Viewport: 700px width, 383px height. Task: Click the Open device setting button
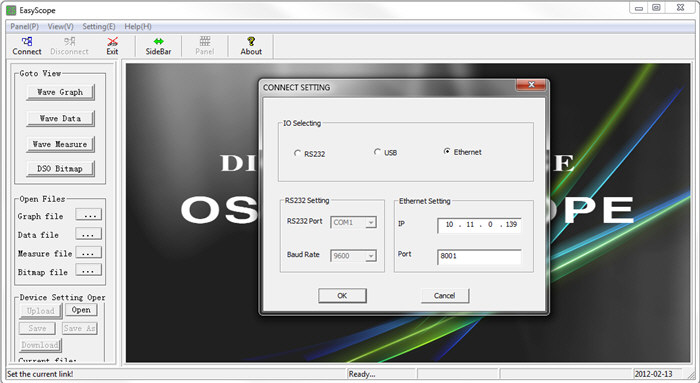[x=81, y=310]
